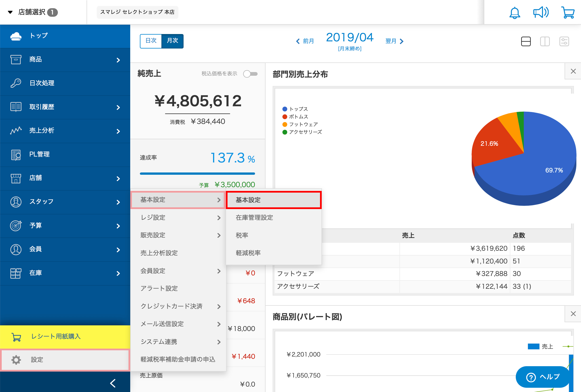Open the 店舗選択 dropdown
The image size is (581, 392).
33,12
